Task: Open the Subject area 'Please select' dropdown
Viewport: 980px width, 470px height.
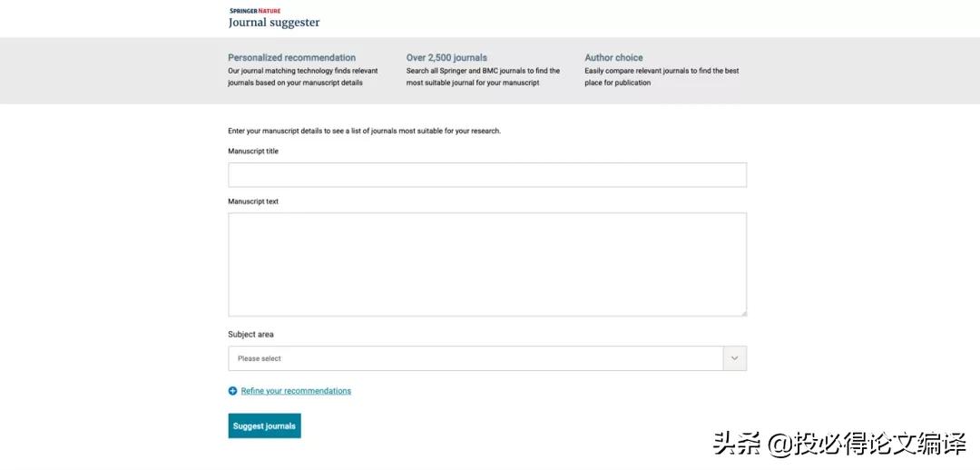Action: tap(475, 358)
